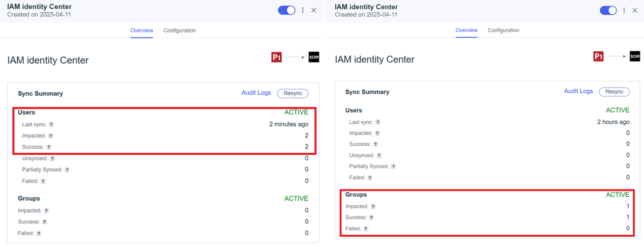Screen dimensions: 644x247
Task: Click the Sync Summary heading in left panel
Action: (x=40, y=94)
